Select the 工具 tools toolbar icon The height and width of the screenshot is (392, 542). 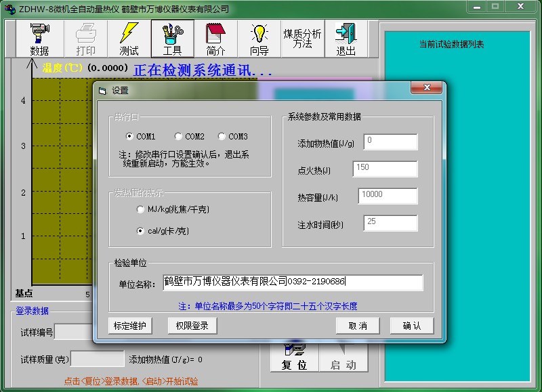pos(172,39)
